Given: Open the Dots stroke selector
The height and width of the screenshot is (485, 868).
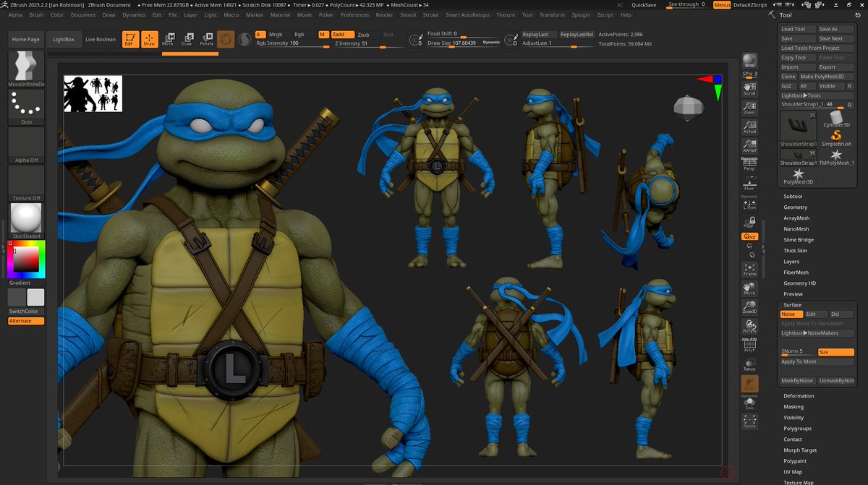Looking at the screenshot, I should coord(26,108).
